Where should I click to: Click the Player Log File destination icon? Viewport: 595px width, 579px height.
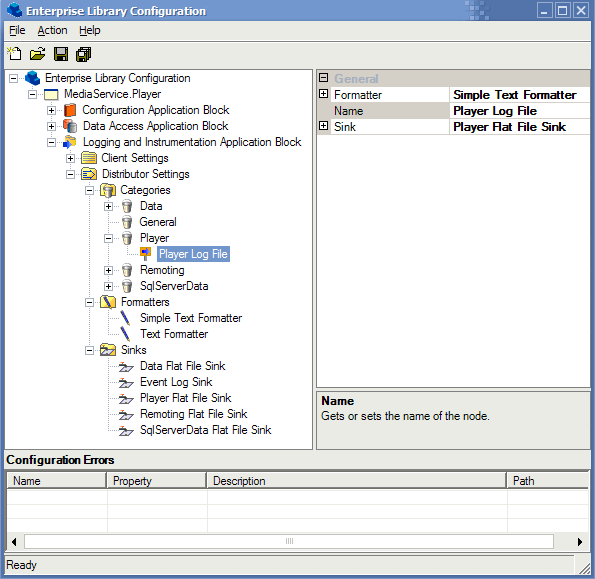pos(145,254)
